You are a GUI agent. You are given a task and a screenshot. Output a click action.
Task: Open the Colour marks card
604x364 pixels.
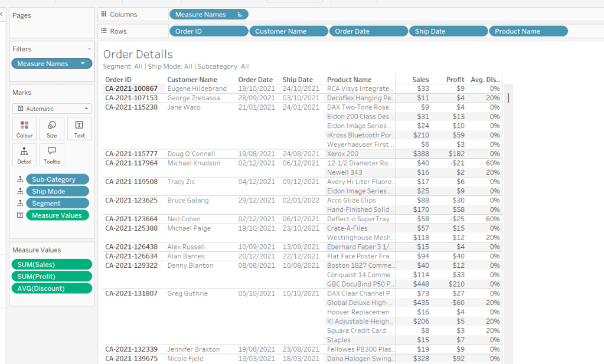24,129
